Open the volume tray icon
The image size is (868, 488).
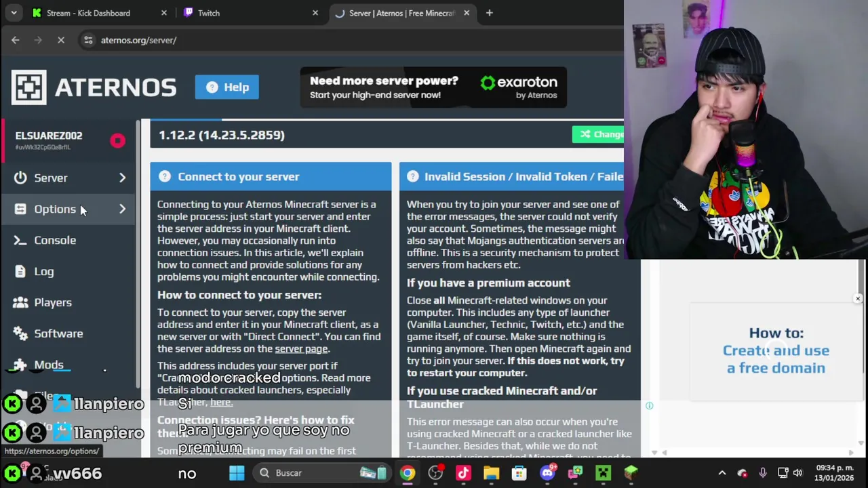[797, 472]
